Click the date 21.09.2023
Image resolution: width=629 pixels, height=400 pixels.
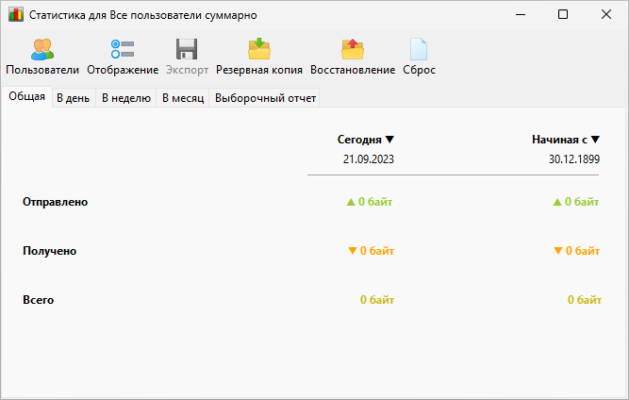[x=368, y=159]
